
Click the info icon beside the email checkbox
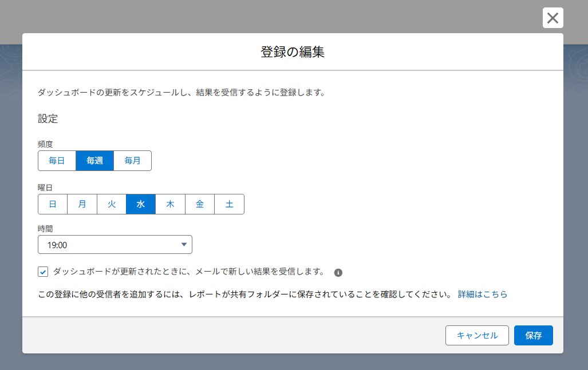click(338, 272)
